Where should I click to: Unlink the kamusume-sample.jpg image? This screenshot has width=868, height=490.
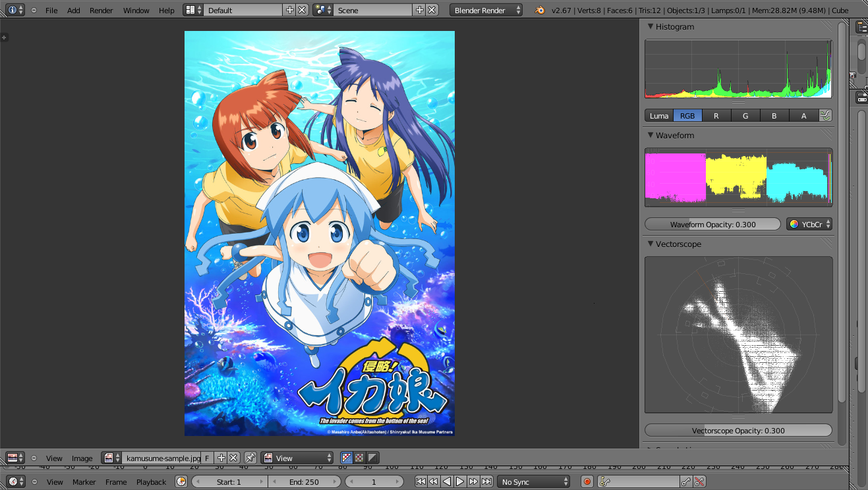pos(233,458)
